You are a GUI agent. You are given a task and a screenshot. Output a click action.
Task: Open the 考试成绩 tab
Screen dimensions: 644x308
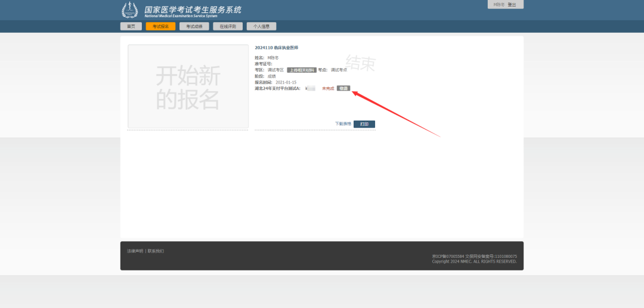(x=194, y=26)
